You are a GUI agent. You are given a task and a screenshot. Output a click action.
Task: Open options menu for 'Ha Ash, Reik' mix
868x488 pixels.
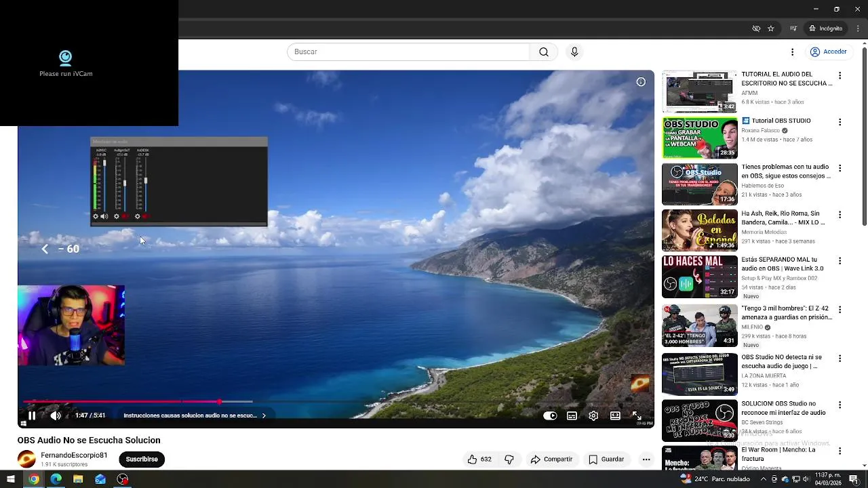pyautogui.click(x=840, y=215)
